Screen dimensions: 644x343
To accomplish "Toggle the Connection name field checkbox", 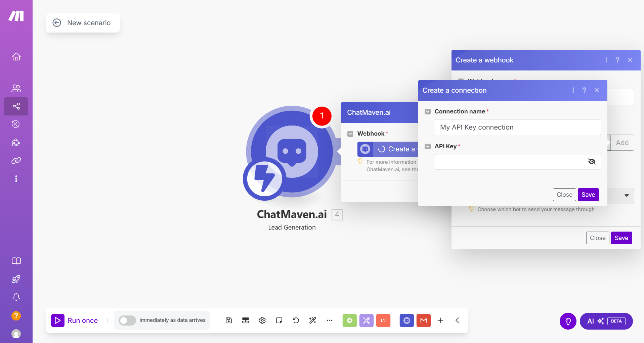I will 428,111.
